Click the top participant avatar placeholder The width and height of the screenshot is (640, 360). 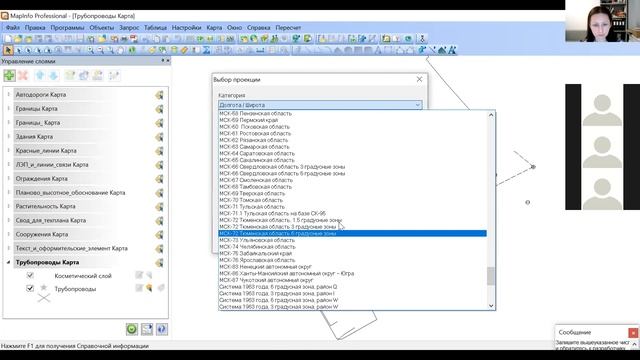(x=602, y=109)
